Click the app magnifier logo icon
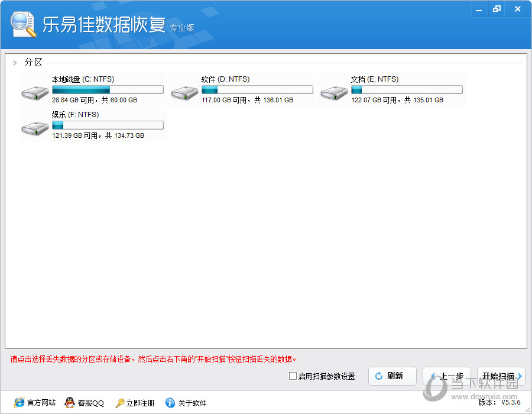This screenshot has height=414, width=532. [x=23, y=24]
